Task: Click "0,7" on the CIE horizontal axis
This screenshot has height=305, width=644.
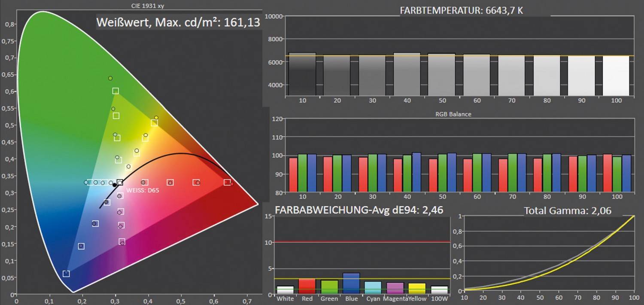Action: point(247,301)
